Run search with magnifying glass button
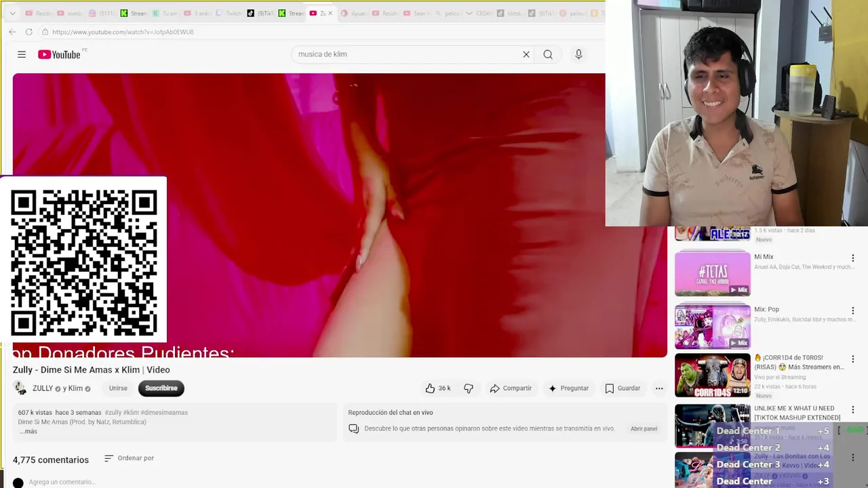 point(548,54)
